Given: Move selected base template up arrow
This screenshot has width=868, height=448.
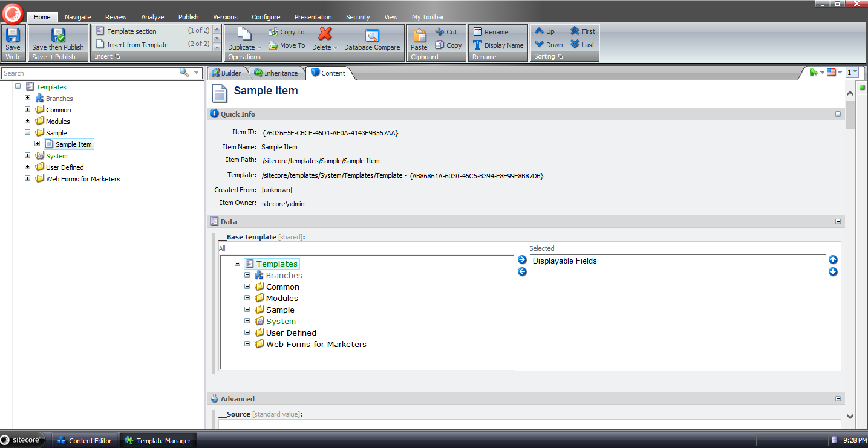Looking at the screenshot, I should (x=833, y=260).
